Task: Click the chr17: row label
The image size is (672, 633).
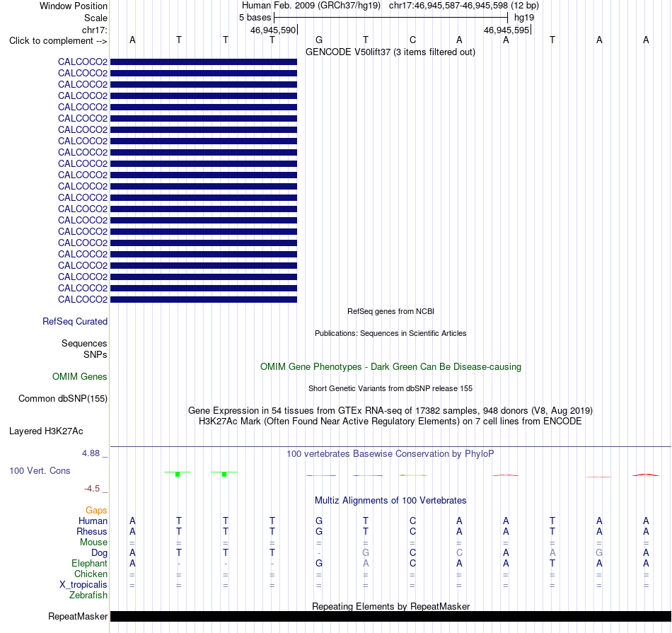Action: point(95,30)
